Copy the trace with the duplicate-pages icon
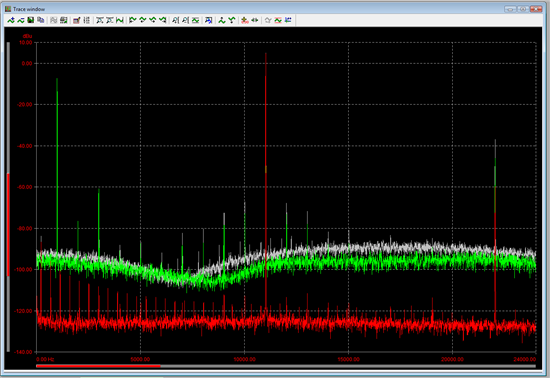The image size is (550, 378). tap(41, 20)
